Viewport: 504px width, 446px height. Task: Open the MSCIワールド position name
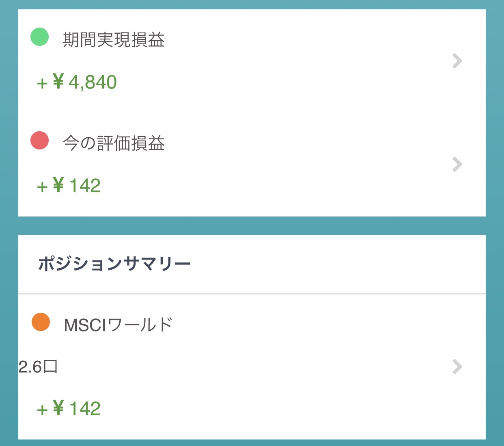118,325
